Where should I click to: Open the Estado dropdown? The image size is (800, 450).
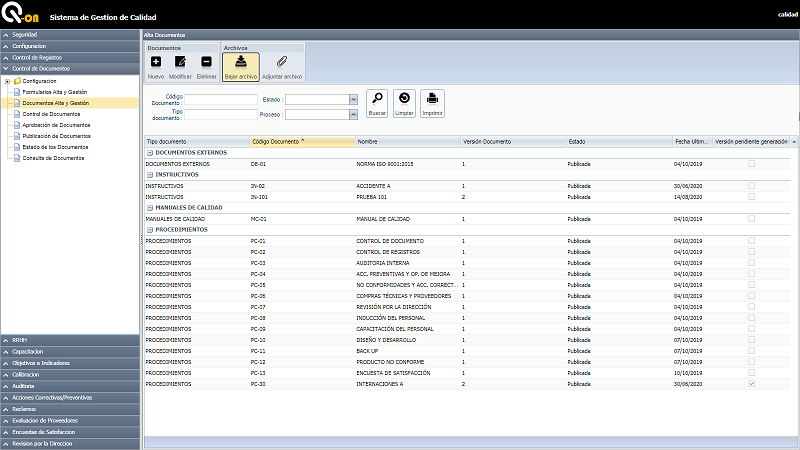pos(353,100)
